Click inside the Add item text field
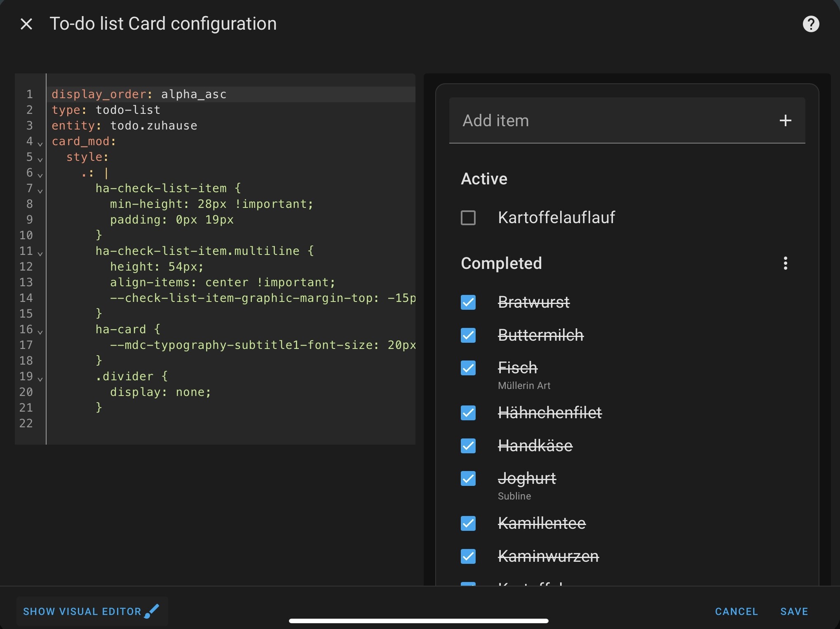Screen dimensions: 840x629 pos(577,120)
